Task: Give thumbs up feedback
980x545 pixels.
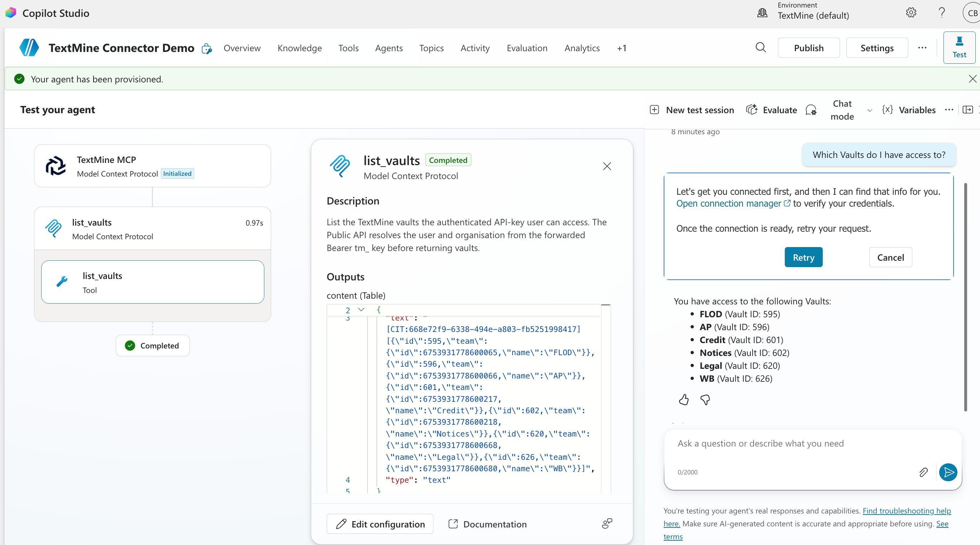Action: click(x=683, y=400)
